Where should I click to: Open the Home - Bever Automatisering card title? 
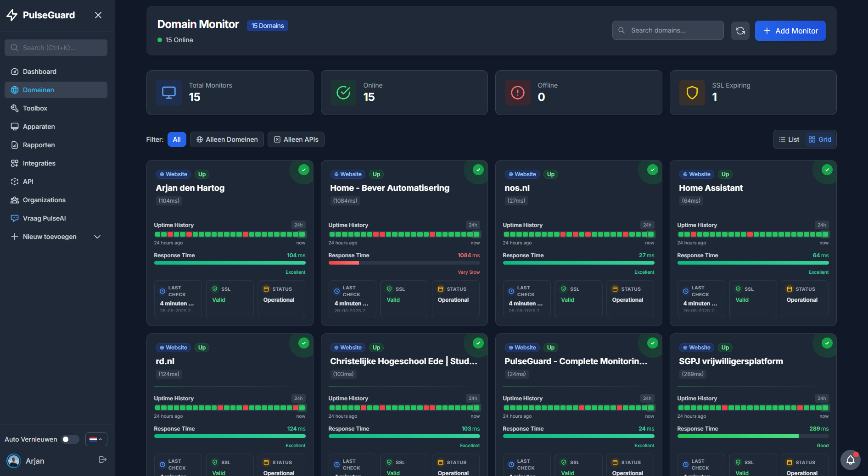pyautogui.click(x=390, y=188)
